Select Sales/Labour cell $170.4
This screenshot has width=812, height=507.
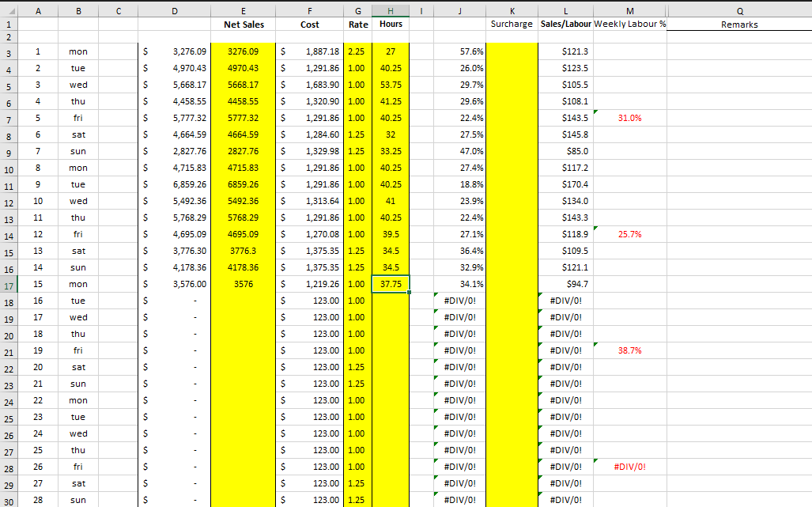coord(565,184)
